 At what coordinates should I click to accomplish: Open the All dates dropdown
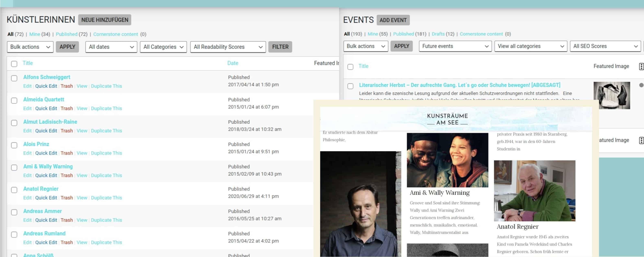(x=111, y=47)
